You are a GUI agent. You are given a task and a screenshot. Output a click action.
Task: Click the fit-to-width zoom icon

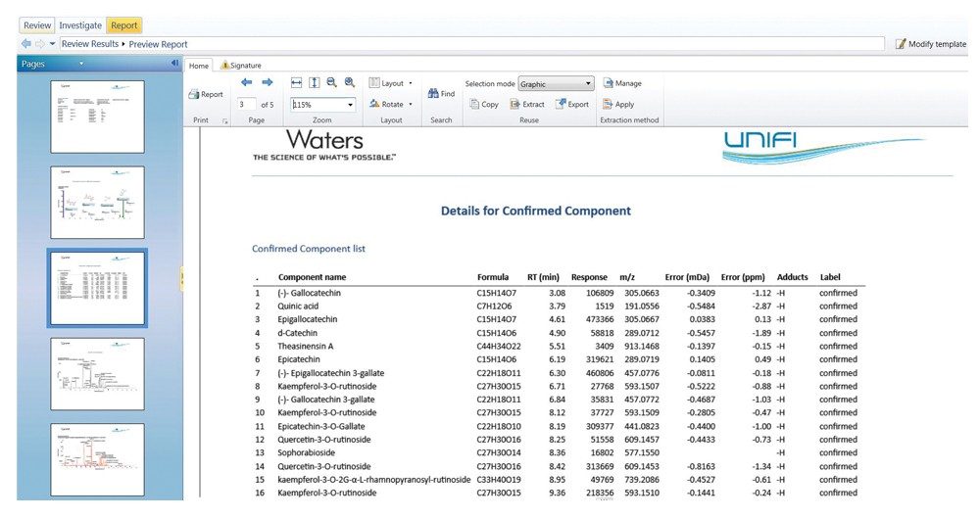pos(296,82)
